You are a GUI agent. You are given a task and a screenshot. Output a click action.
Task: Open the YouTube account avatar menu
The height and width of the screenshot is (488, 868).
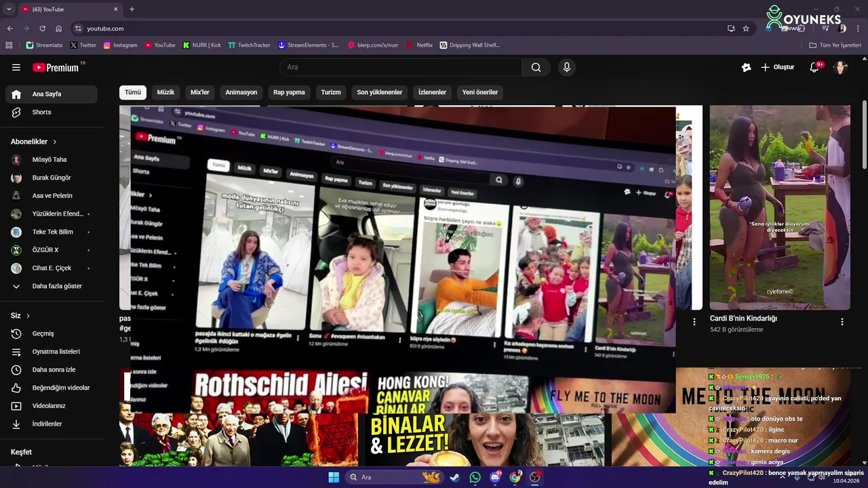point(840,67)
